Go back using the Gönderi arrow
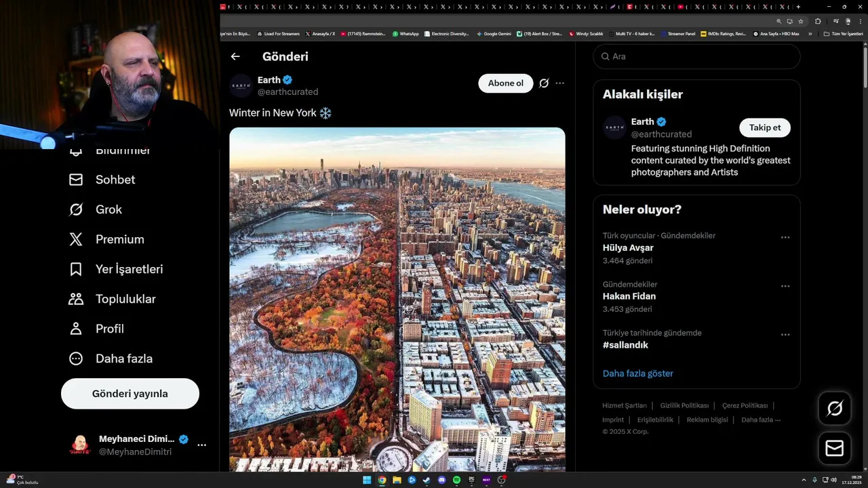The width and height of the screenshot is (868, 488). coord(235,57)
